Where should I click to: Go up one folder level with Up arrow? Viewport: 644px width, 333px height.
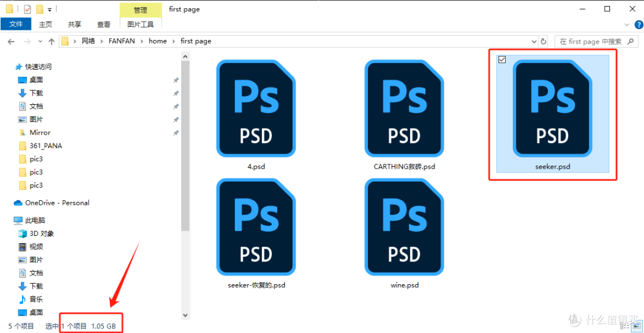[51, 42]
